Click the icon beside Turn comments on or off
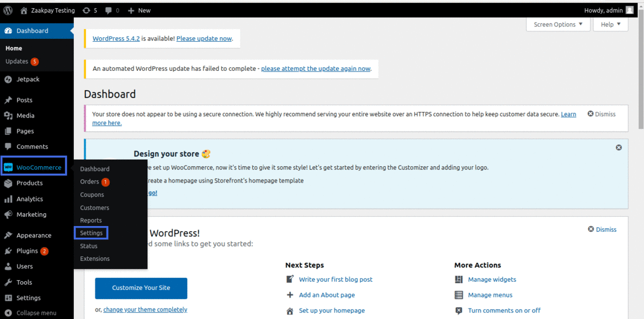Screen dimensions: 644x319 point(459,310)
